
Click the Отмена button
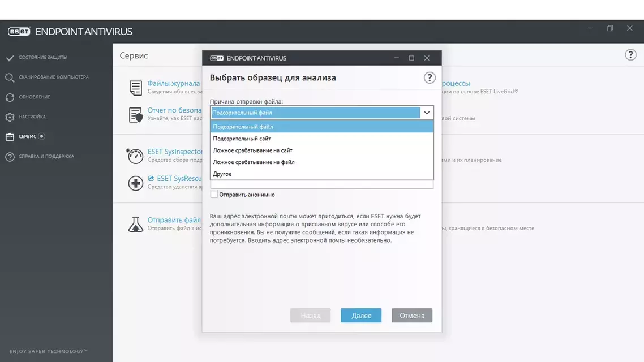pyautogui.click(x=412, y=315)
